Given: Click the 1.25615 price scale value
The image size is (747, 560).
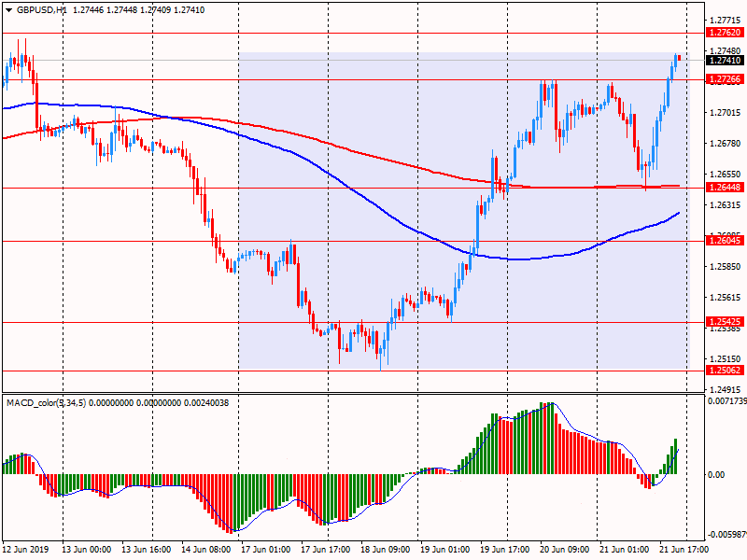Looking at the screenshot, I should click(726, 297).
